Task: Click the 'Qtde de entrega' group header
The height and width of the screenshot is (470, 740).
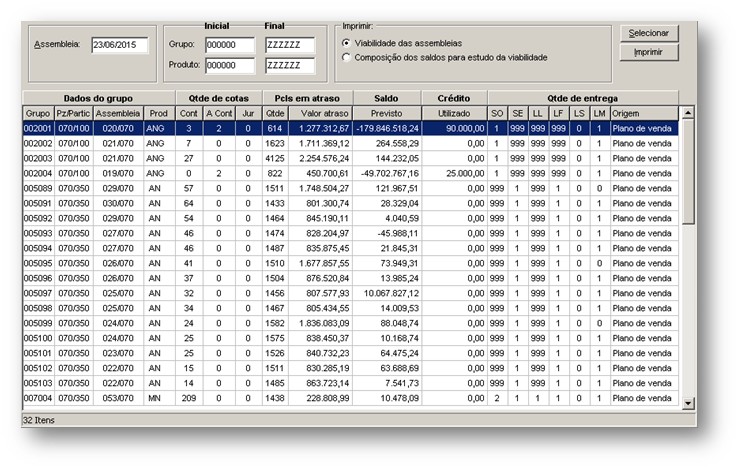Action: pos(583,98)
